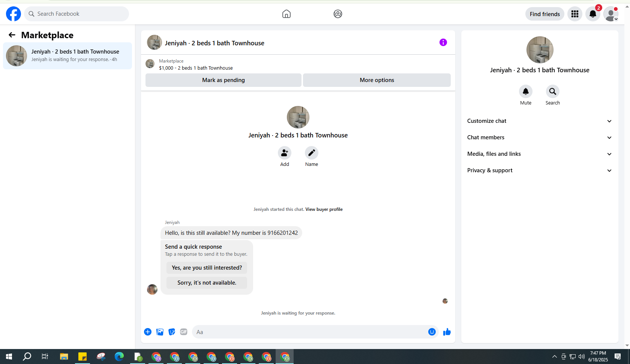
Task: Open View buyer profile link
Action: (x=324, y=209)
